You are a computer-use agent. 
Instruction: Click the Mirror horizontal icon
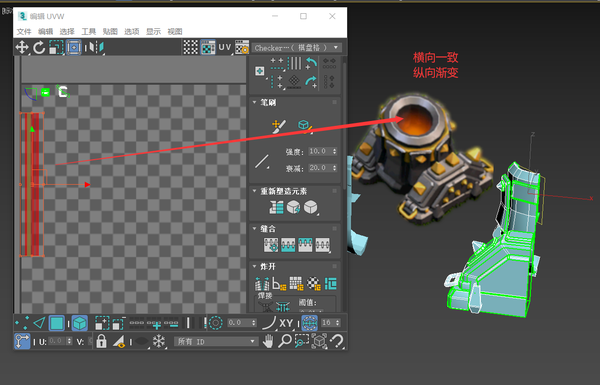(95, 48)
